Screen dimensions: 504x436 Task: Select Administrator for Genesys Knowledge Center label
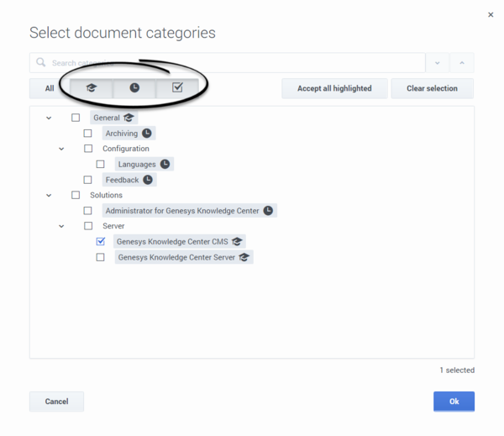182,211
